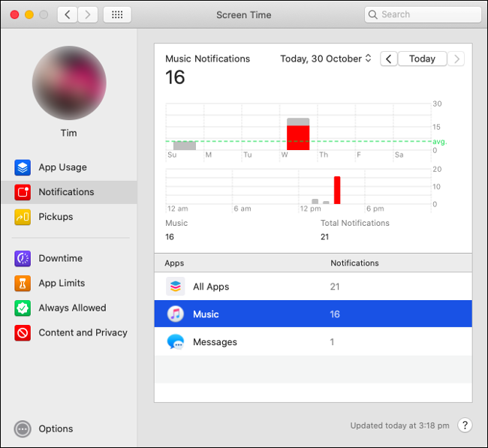Screen dimensions: 488x448
Task: Click the Options ellipsis icon
Action: coord(23,429)
